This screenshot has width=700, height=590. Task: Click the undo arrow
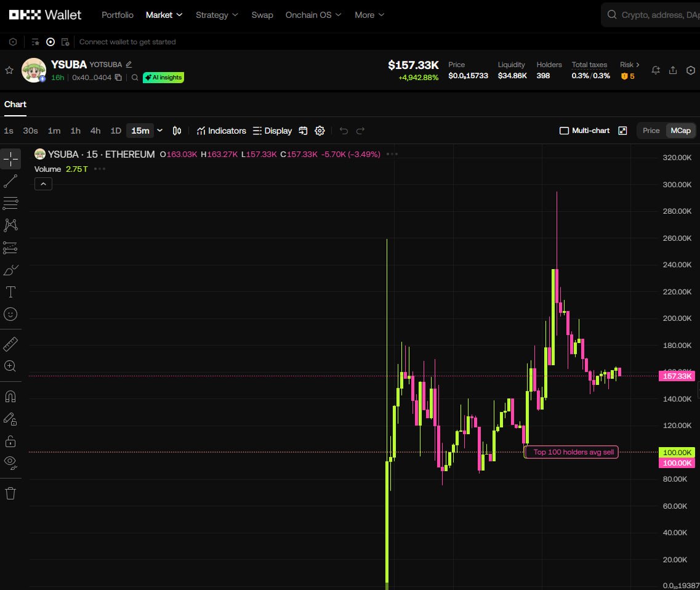[344, 131]
